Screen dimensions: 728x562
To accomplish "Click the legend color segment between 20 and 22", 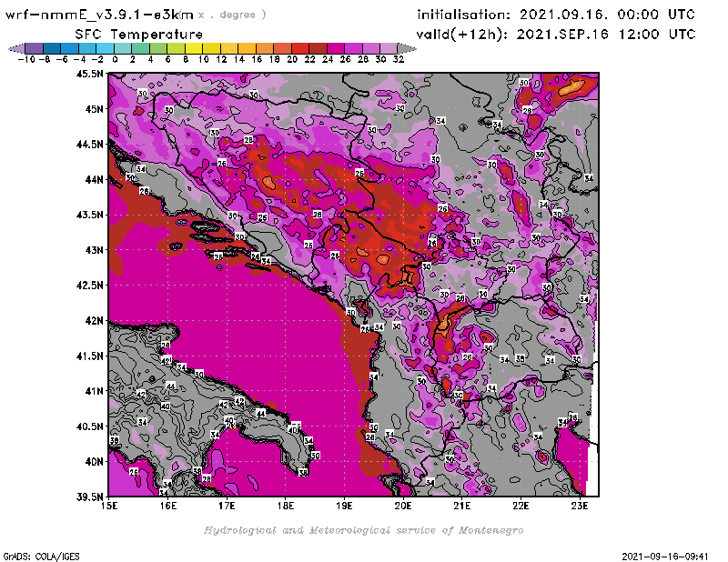I will pos(300,48).
